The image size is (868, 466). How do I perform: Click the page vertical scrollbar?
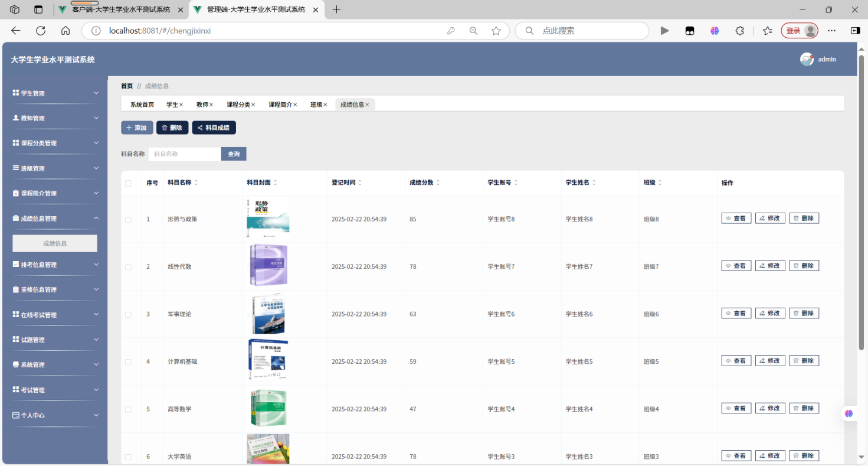pos(862,204)
